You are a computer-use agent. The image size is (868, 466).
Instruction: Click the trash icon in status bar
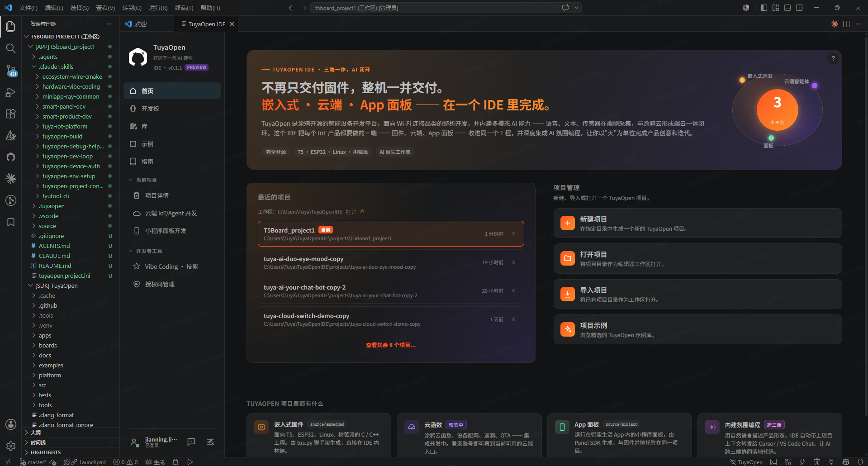(817, 462)
